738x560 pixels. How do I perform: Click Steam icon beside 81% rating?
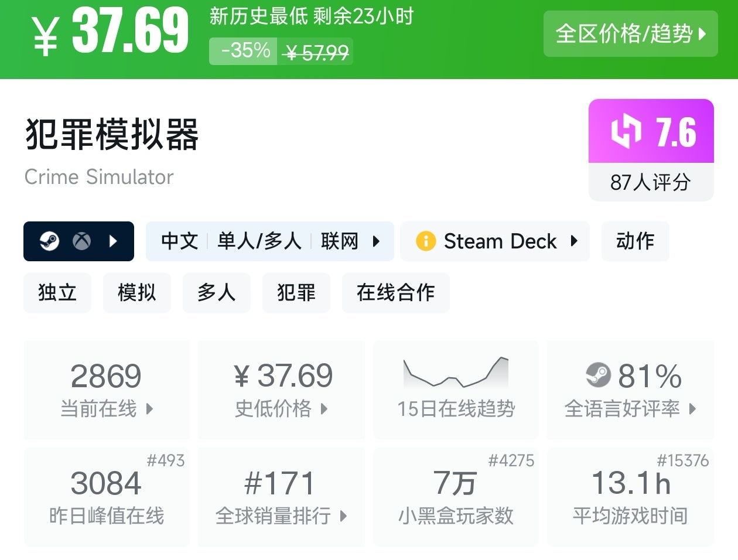coord(598,375)
